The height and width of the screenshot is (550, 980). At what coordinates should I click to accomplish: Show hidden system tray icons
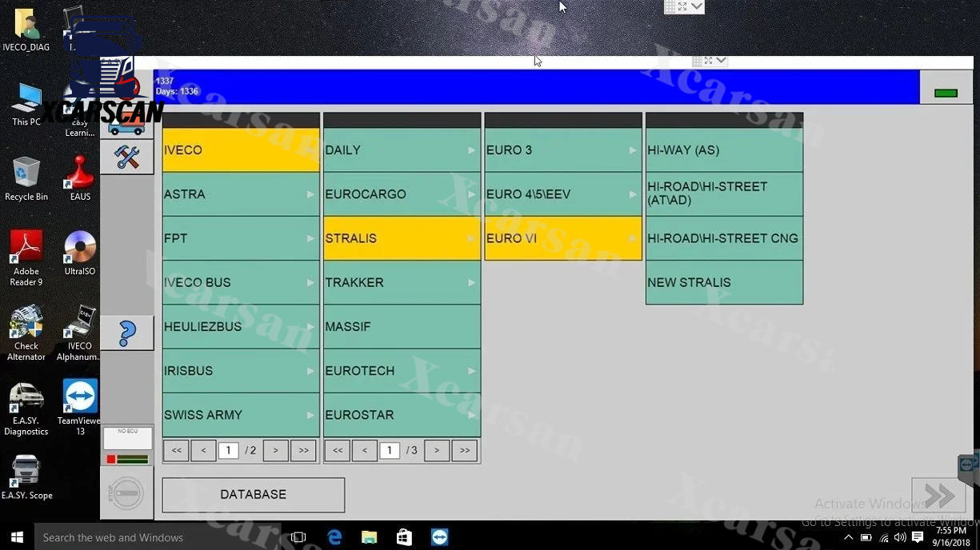point(848,538)
